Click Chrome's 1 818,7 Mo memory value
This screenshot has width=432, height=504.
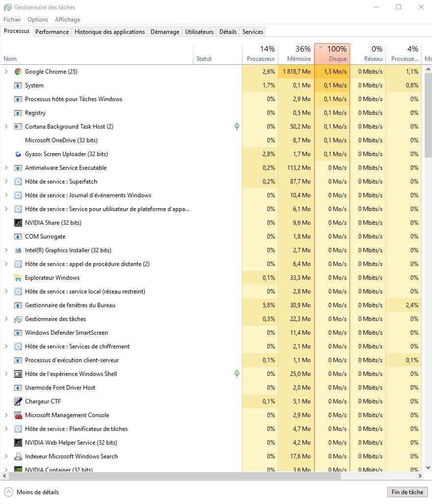click(x=297, y=72)
